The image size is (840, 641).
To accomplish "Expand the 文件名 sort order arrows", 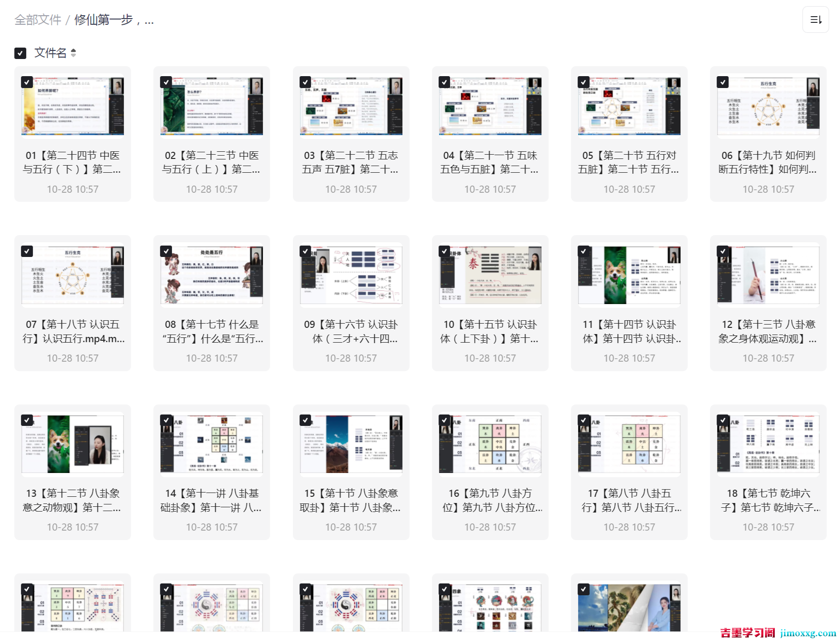I will point(73,53).
